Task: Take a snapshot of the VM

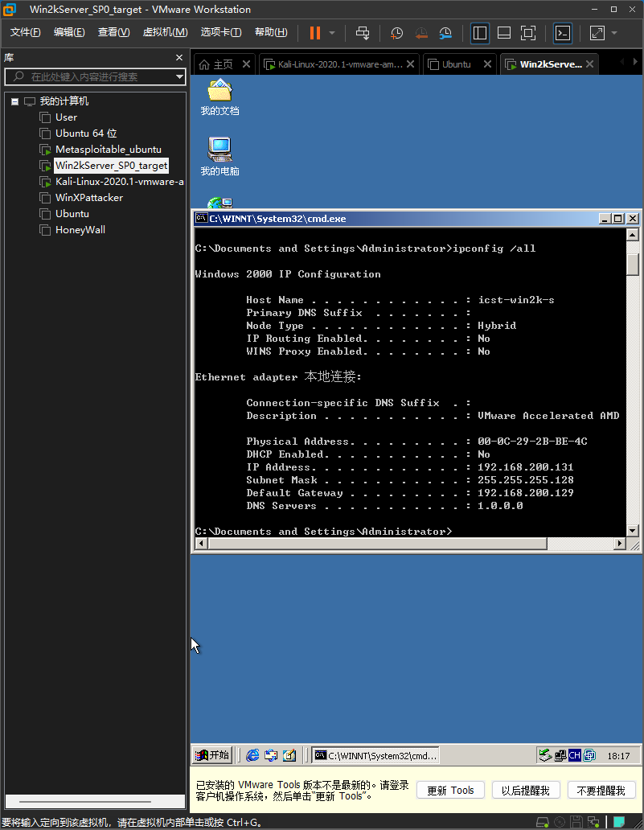Action: [396, 33]
